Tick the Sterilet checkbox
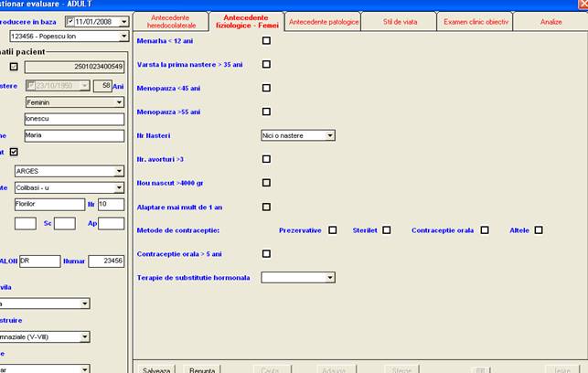 click(x=387, y=230)
